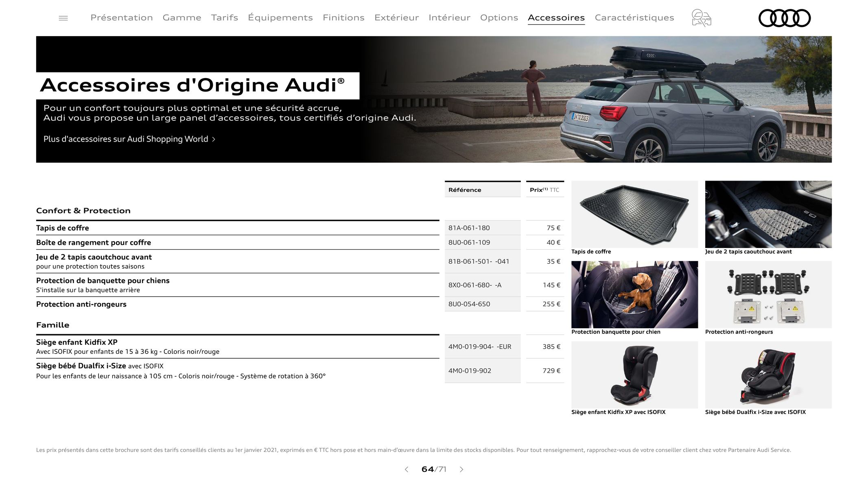Select the Accessoires tab
The height and width of the screenshot is (488, 868).
pos(556,17)
